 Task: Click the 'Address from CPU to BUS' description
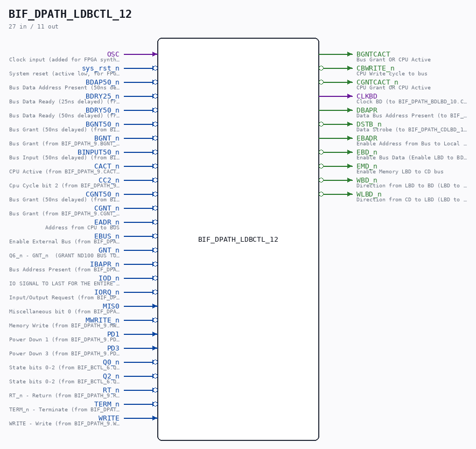click(82, 228)
